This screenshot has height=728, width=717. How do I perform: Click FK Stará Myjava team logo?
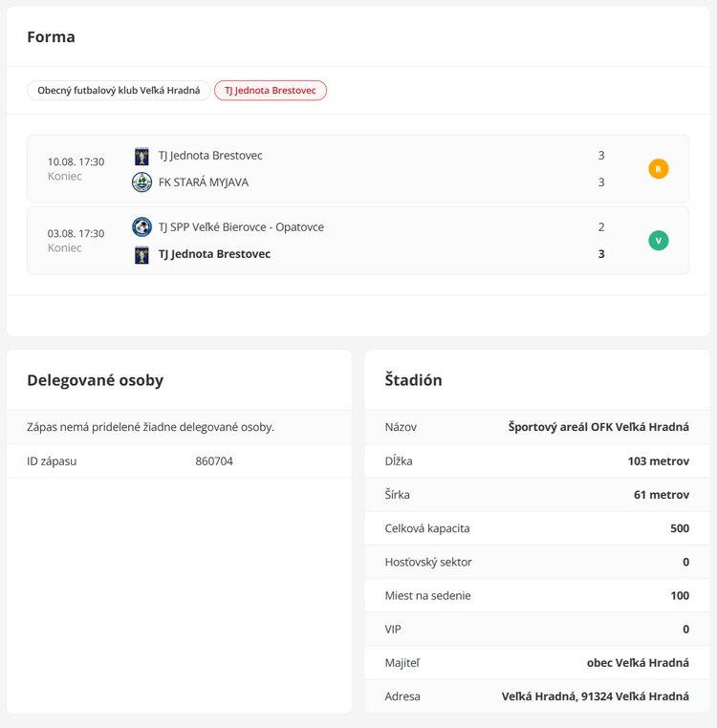click(x=141, y=182)
